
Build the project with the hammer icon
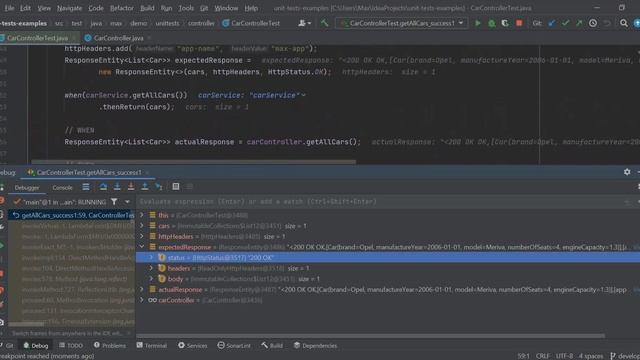pos(324,23)
